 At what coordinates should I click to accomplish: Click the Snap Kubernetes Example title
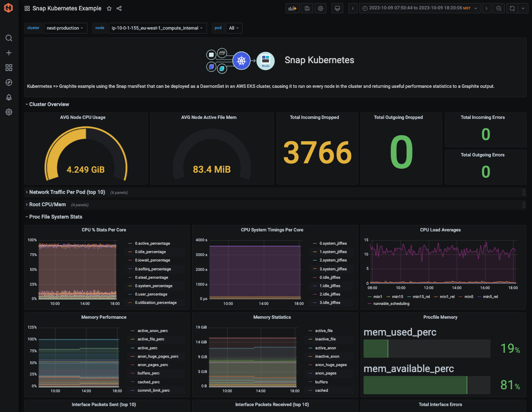[67, 8]
